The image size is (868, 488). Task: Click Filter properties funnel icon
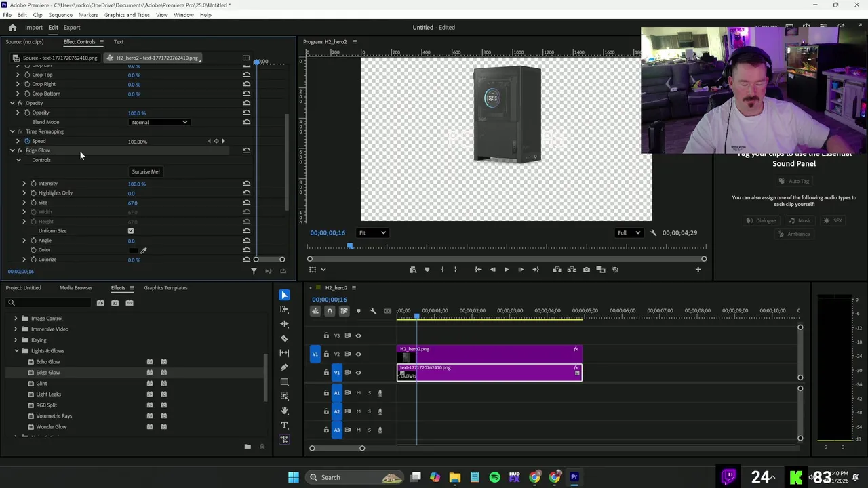coord(254,271)
